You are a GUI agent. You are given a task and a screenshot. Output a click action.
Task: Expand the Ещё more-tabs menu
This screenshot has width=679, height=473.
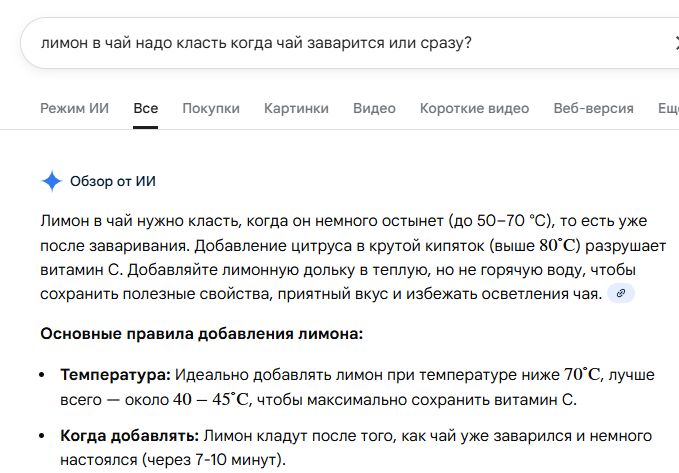pyautogui.click(x=668, y=108)
